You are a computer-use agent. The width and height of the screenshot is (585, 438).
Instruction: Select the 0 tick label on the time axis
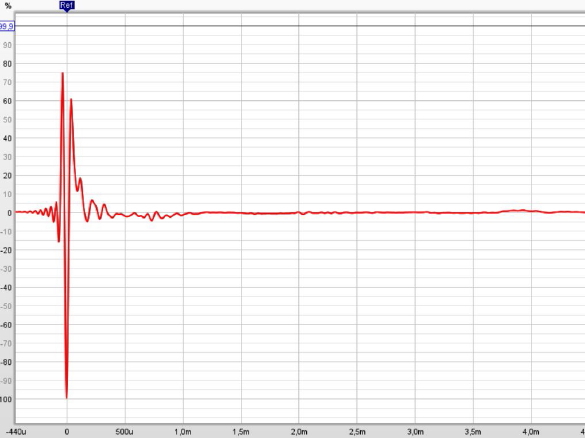point(67,432)
